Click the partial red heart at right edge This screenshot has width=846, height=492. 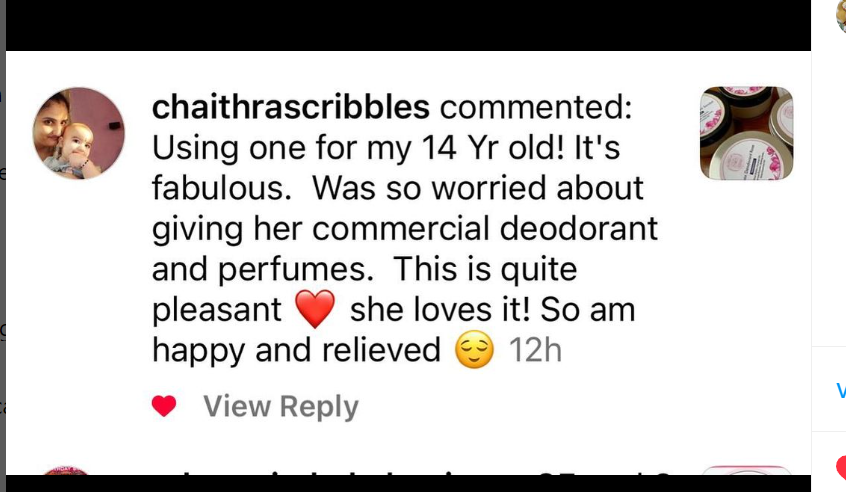click(x=841, y=467)
